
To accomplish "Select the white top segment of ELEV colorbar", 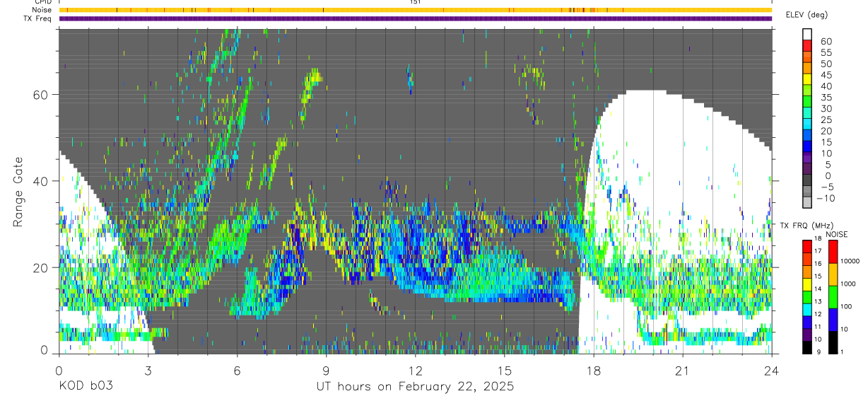I will pos(808,34).
